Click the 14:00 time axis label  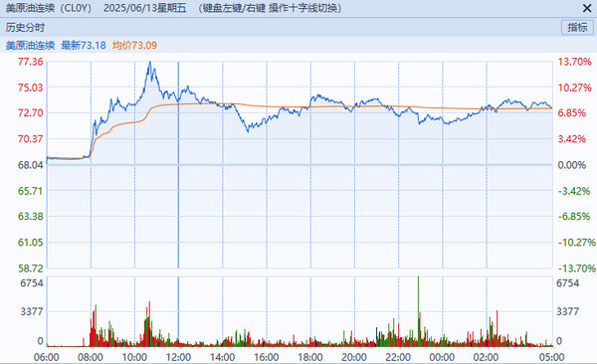[222, 357]
